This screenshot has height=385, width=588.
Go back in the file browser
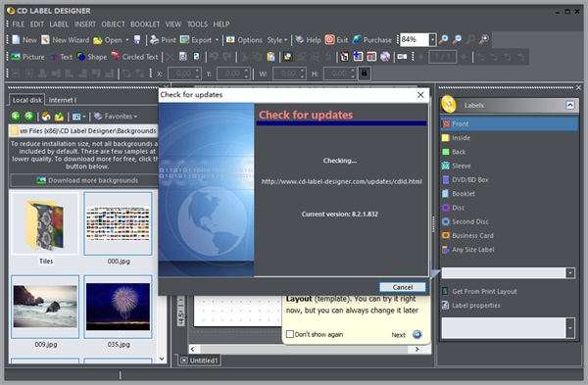[16, 117]
